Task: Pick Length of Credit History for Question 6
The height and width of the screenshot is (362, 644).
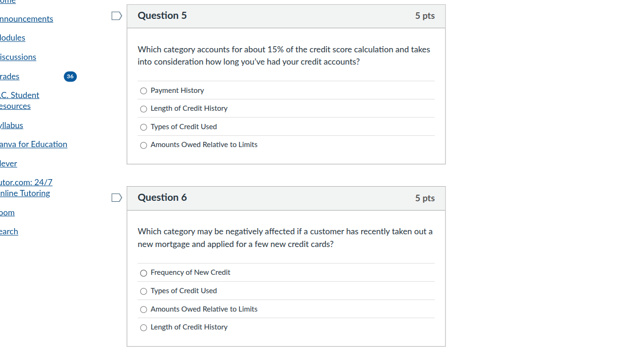Action: click(x=143, y=327)
